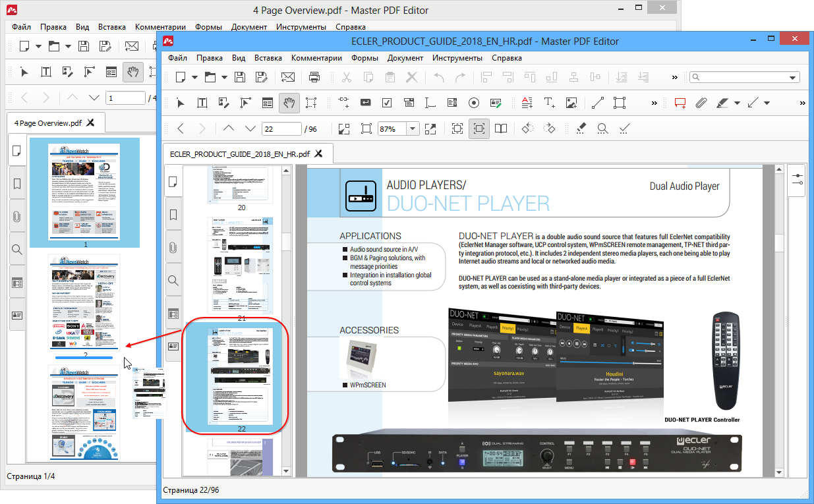Toggle two-page book view
814x504 pixels.
point(502,128)
